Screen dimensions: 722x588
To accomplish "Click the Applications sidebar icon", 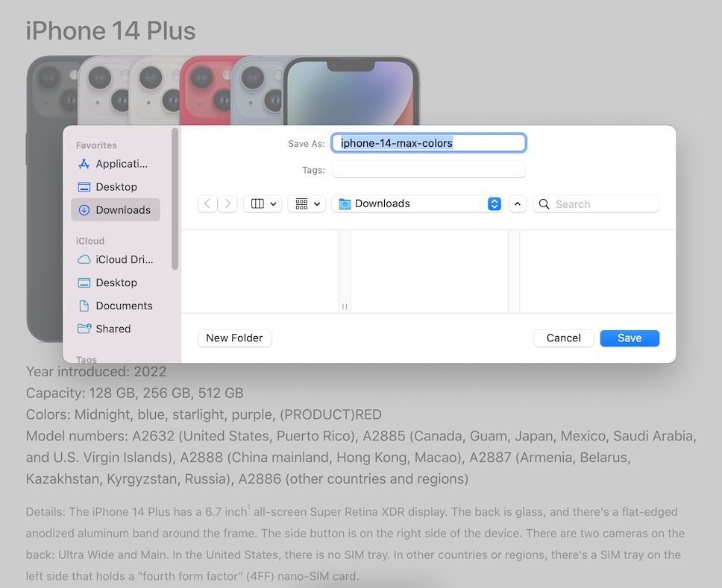I will (x=84, y=164).
